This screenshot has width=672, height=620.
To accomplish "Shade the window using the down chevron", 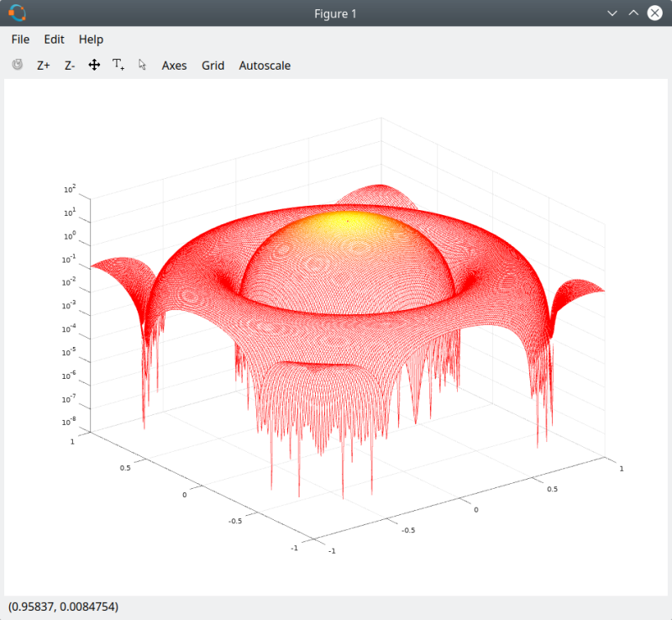I will (x=611, y=13).
